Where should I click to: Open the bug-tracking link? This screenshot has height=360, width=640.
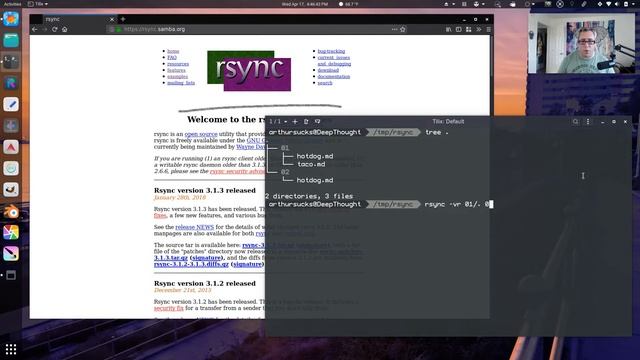pyautogui.click(x=331, y=51)
